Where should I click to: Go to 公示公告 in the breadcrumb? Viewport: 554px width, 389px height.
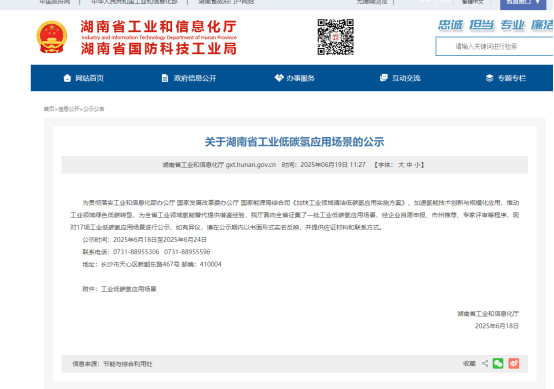[x=94, y=109]
